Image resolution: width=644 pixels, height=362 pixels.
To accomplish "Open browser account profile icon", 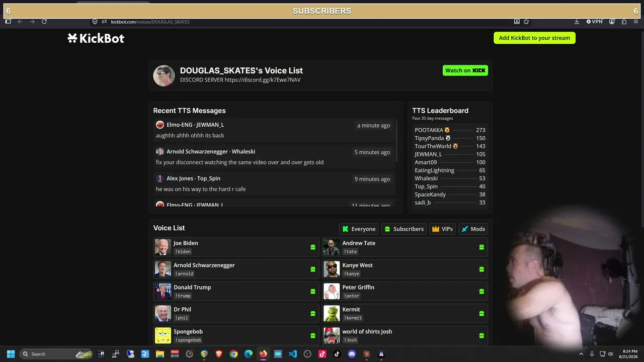I will pos(612,22).
